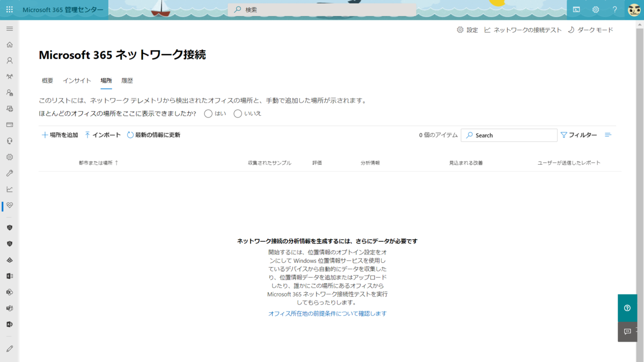Open Cloud Shell icon in header
644x362 pixels.
click(x=576, y=10)
